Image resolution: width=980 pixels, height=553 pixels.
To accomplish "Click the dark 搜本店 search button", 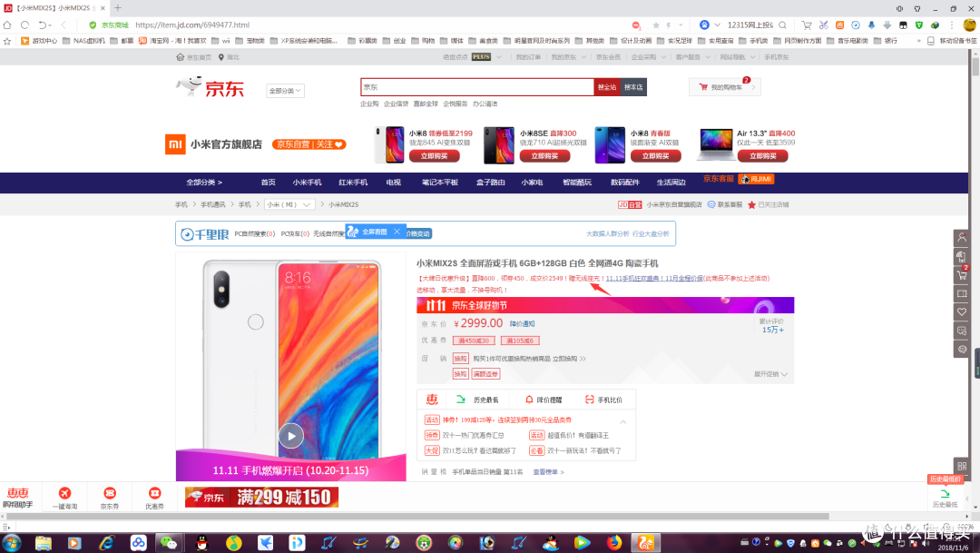I will pos(633,87).
